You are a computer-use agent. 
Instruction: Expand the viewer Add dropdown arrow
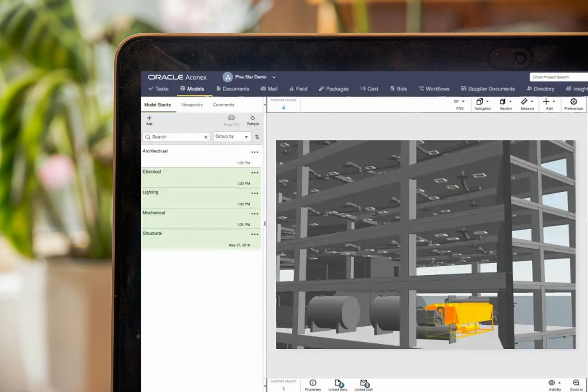tap(554, 101)
